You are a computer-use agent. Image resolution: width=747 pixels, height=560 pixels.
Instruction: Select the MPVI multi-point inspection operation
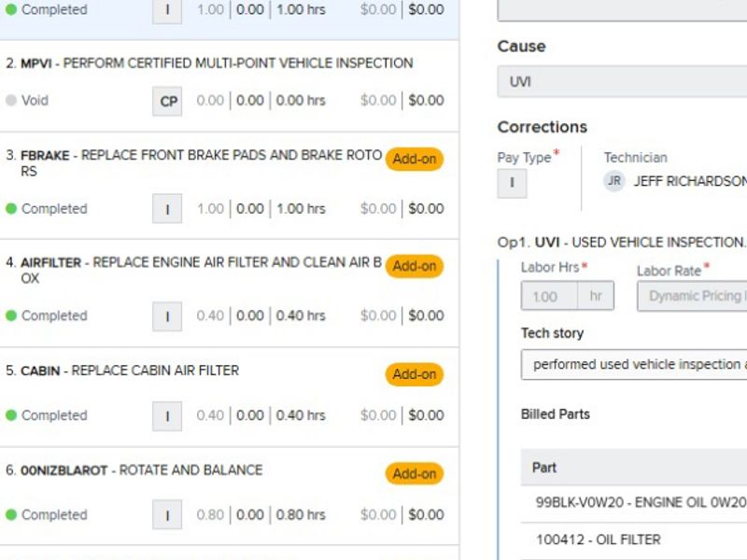tap(215, 63)
